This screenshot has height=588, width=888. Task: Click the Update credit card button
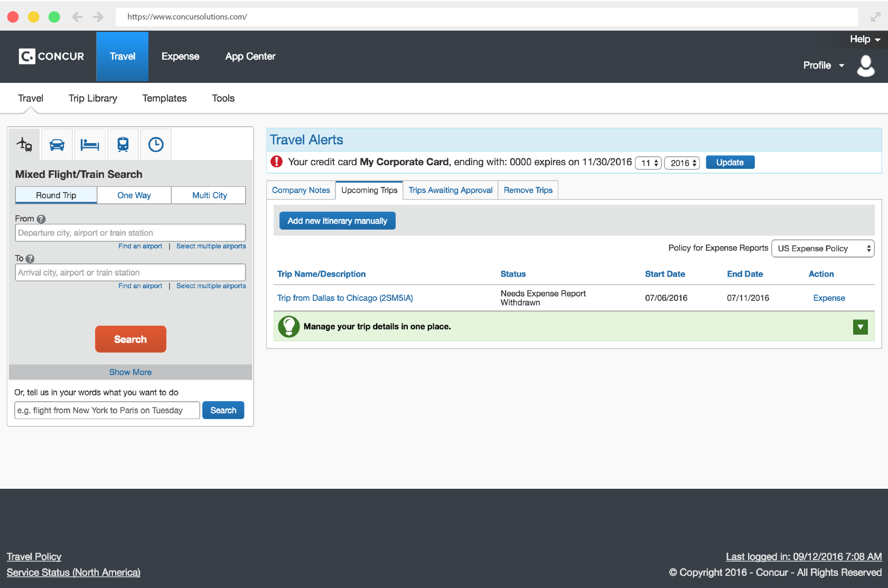click(x=730, y=162)
